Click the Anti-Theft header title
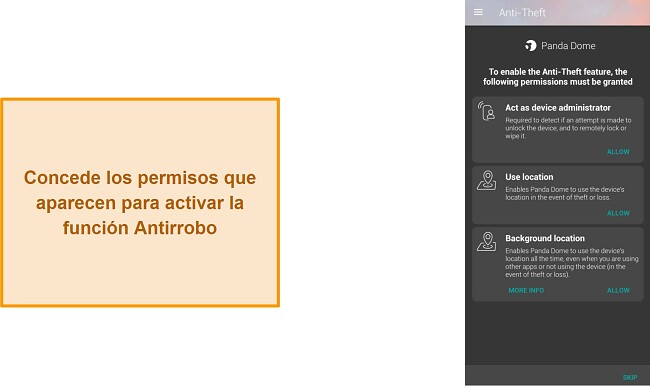 point(522,12)
